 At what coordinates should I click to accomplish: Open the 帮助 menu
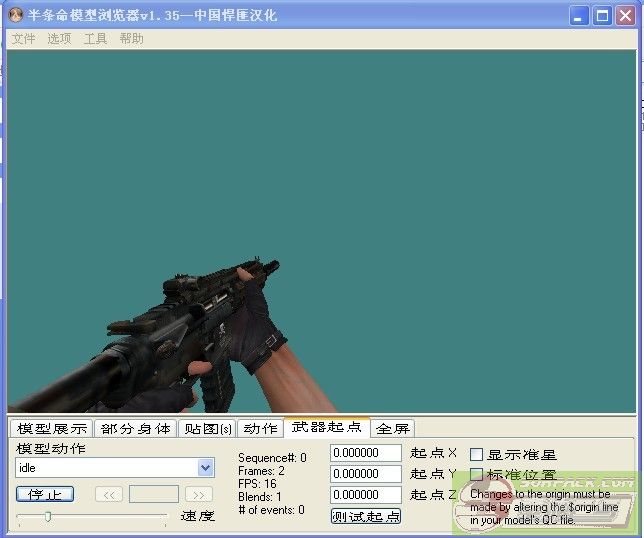coord(131,39)
